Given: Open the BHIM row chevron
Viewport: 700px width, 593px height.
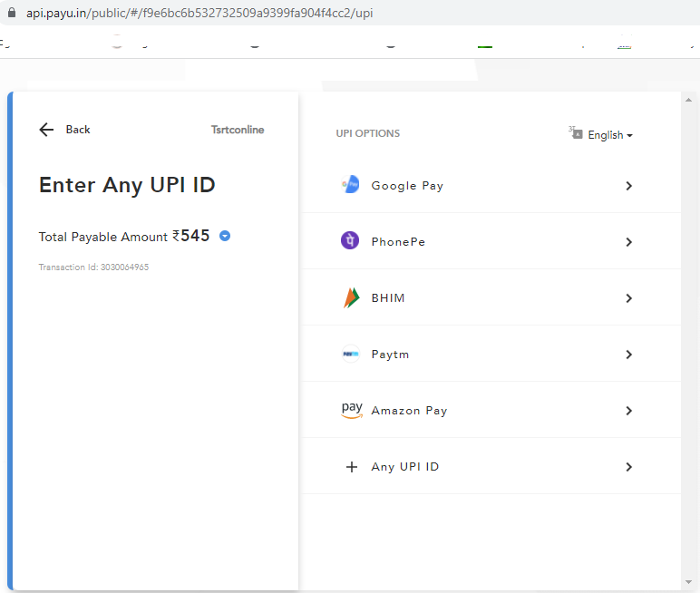Looking at the screenshot, I should [629, 298].
